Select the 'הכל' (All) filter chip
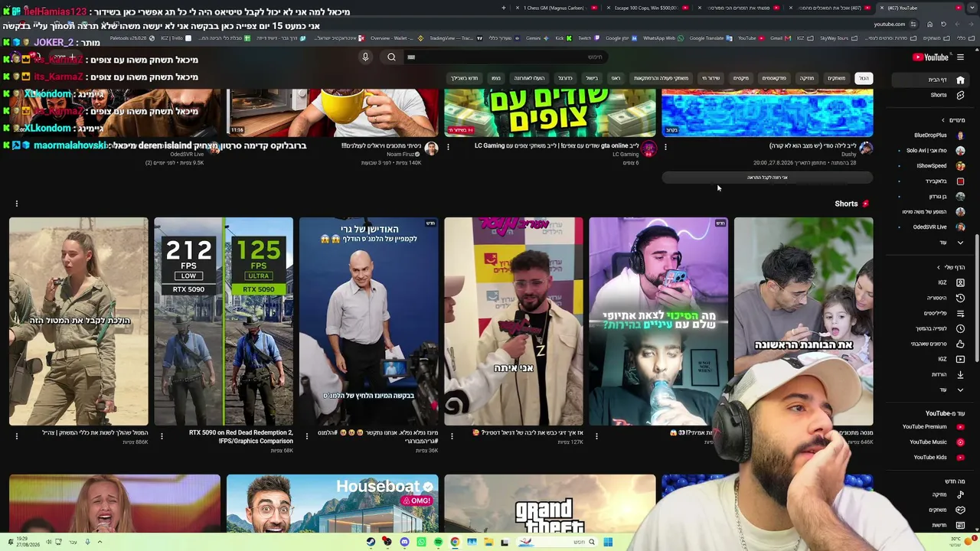Screen dimensions: 980x551 pos(864,78)
